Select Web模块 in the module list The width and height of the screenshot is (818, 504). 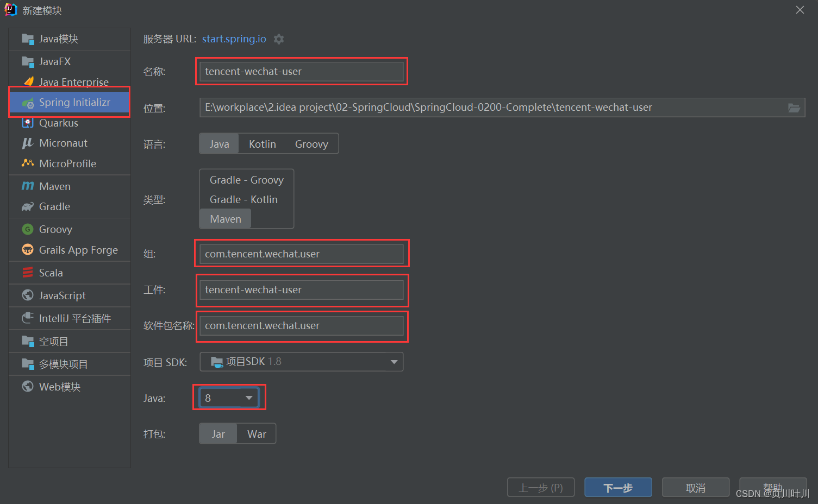coord(70,387)
